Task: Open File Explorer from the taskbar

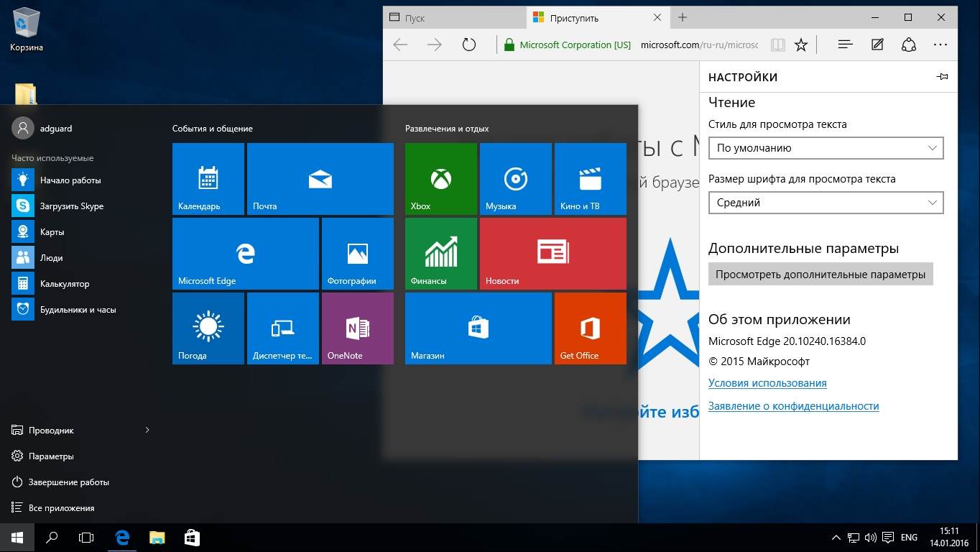Action: coord(157,538)
